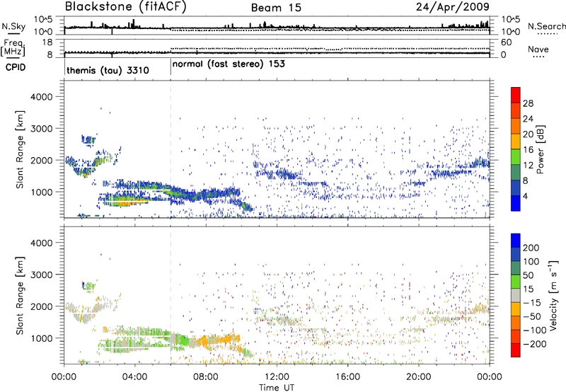Select the "N.Search" legend label
566x392 pixels.
(x=546, y=26)
